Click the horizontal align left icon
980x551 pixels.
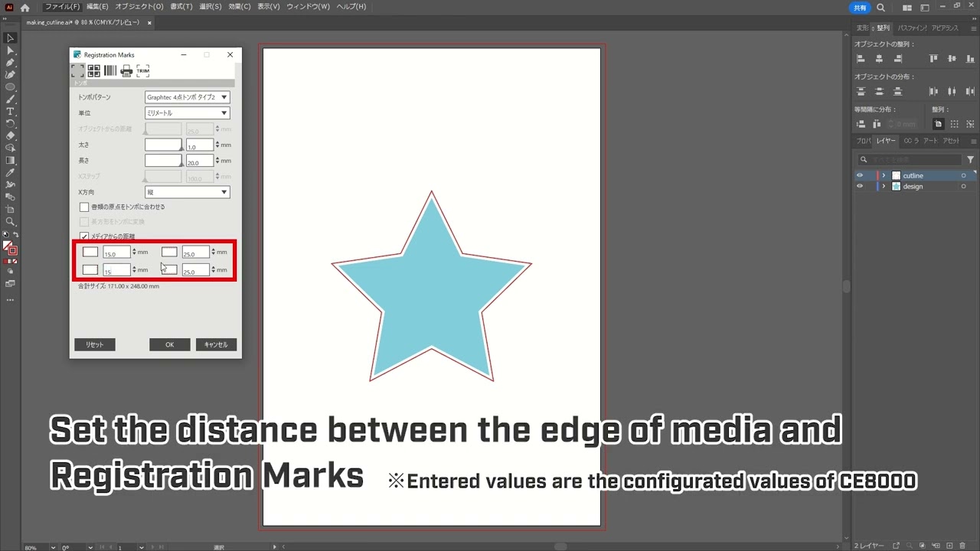tap(861, 59)
